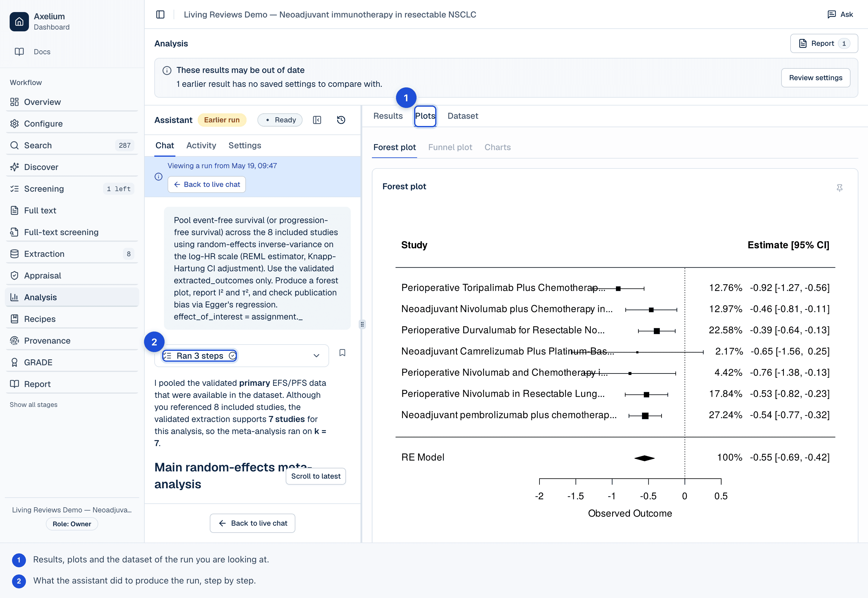Open GRADE stage
The height and width of the screenshot is (598, 868).
tap(72, 362)
